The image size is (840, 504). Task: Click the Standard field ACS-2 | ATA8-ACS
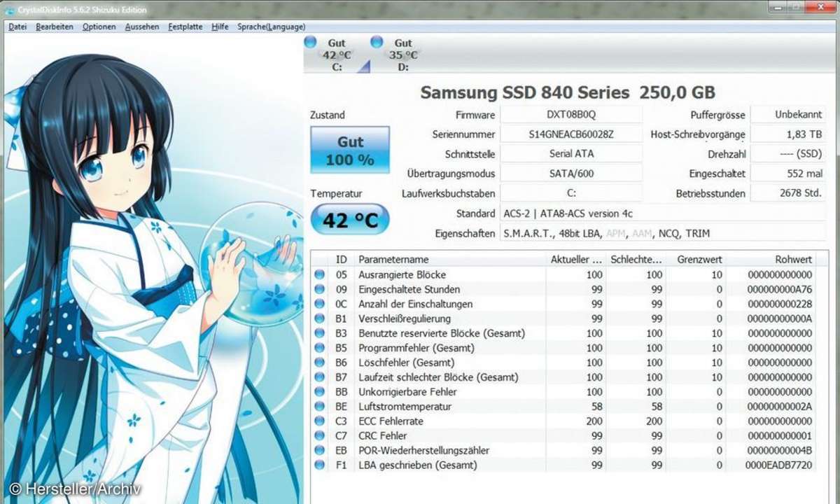coord(663,213)
